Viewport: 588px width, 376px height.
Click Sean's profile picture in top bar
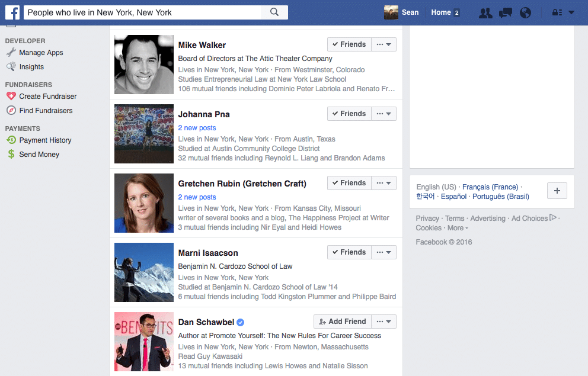391,12
